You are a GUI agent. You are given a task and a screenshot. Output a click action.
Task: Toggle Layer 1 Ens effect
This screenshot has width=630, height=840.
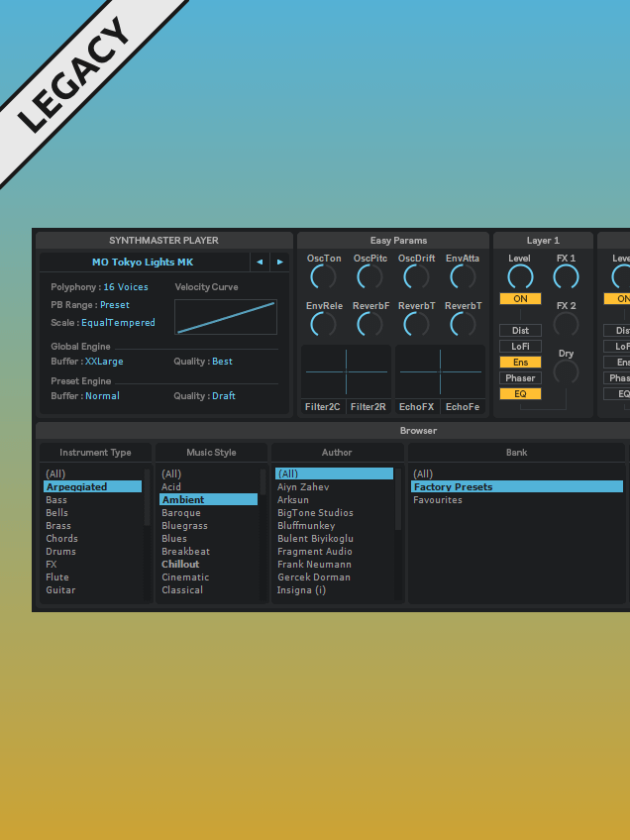click(520, 363)
